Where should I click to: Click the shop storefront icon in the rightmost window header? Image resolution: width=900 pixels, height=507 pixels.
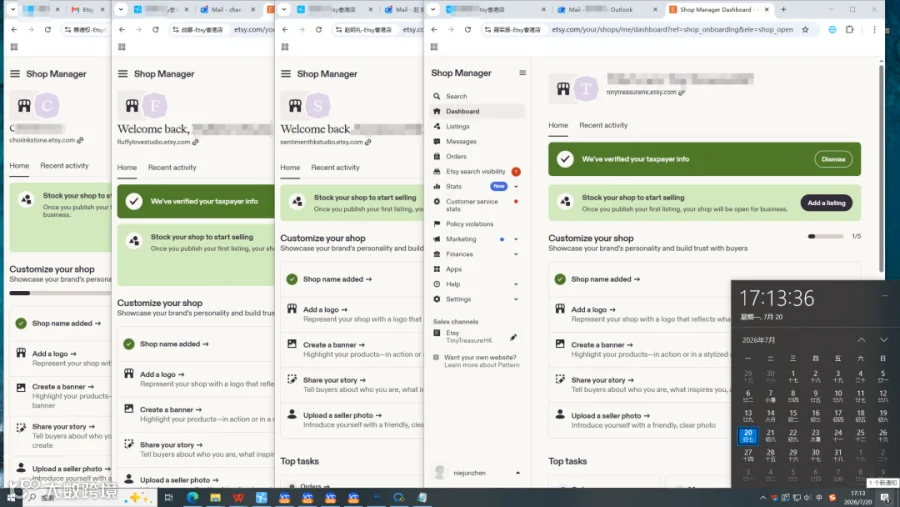[563, 88]
